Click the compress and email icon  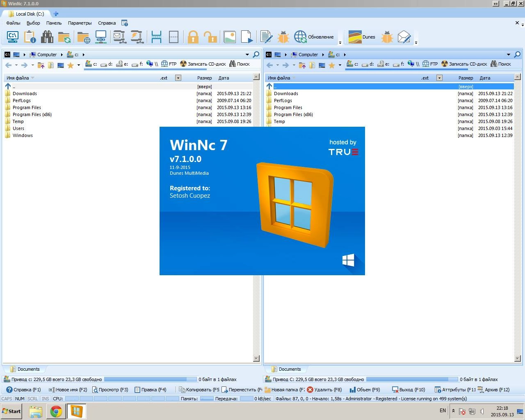point(119,37)
